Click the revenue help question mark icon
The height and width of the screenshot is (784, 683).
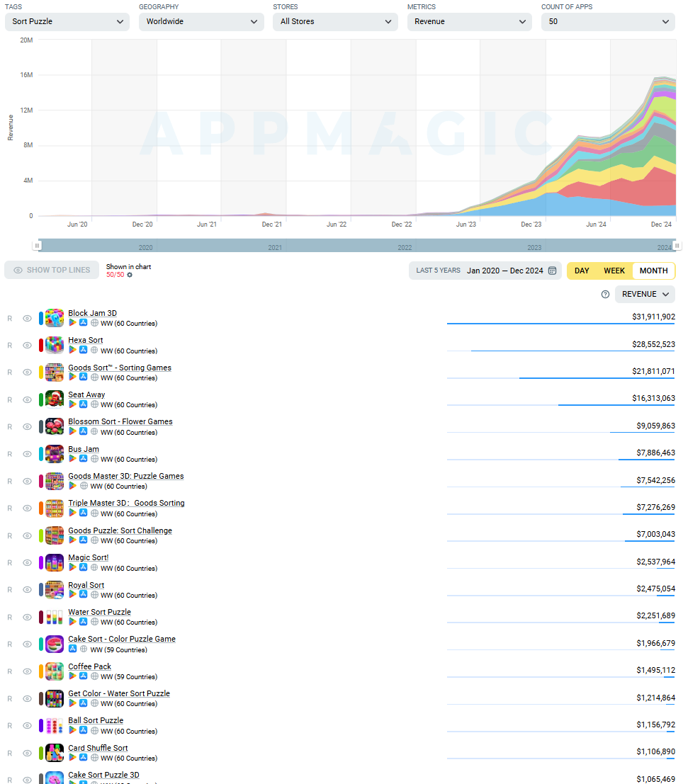point(605,295)
